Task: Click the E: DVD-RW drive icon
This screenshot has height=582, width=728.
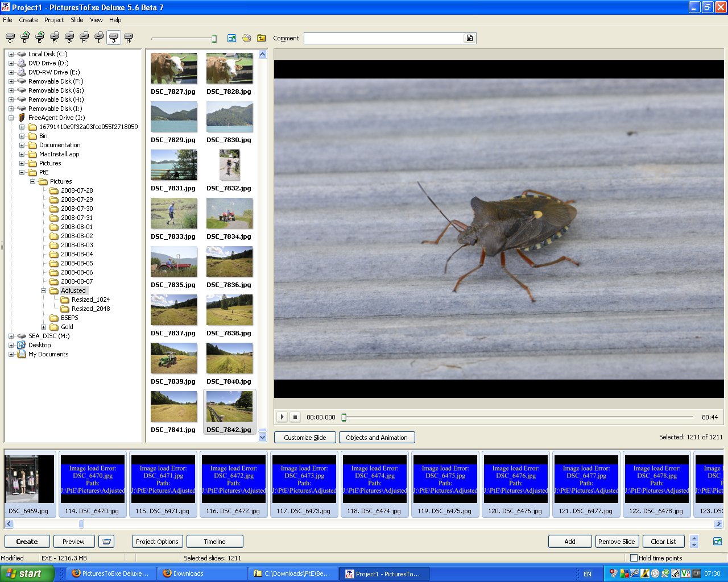Action: click(x=40, y=38)
